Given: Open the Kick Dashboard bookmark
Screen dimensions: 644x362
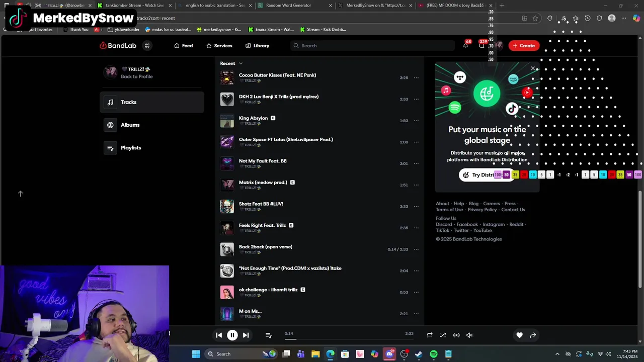Looking at the screenshot, I should click(x=323, y=30).
